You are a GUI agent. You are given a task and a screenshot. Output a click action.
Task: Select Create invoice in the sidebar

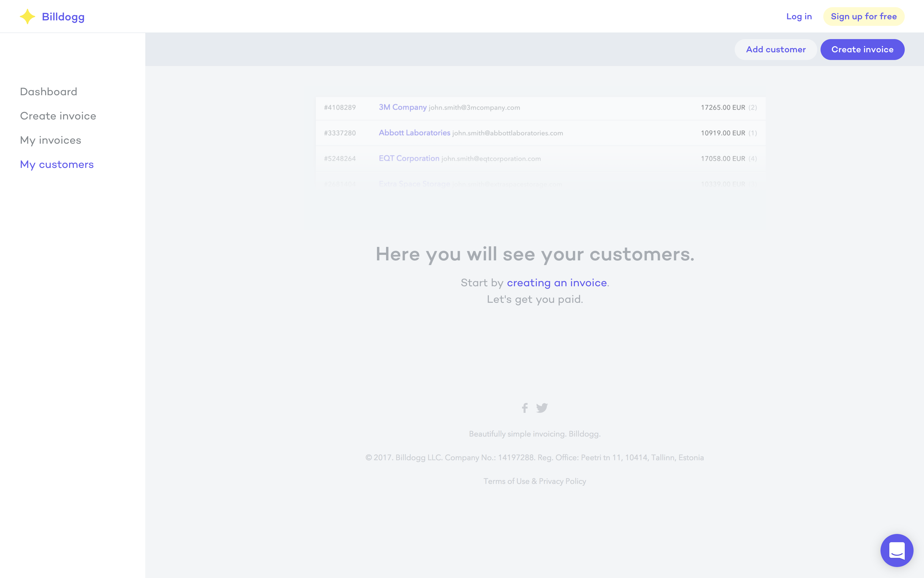click(x=58, y=116)
